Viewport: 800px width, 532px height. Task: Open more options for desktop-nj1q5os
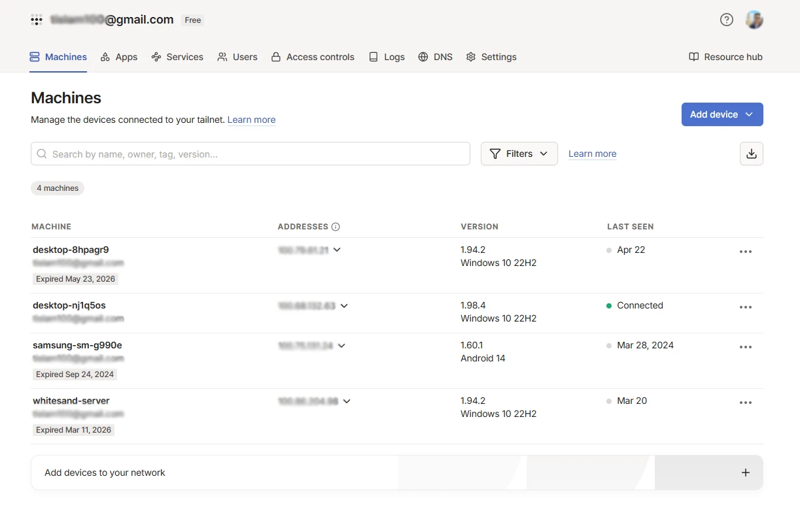click(x=746, y=307)
